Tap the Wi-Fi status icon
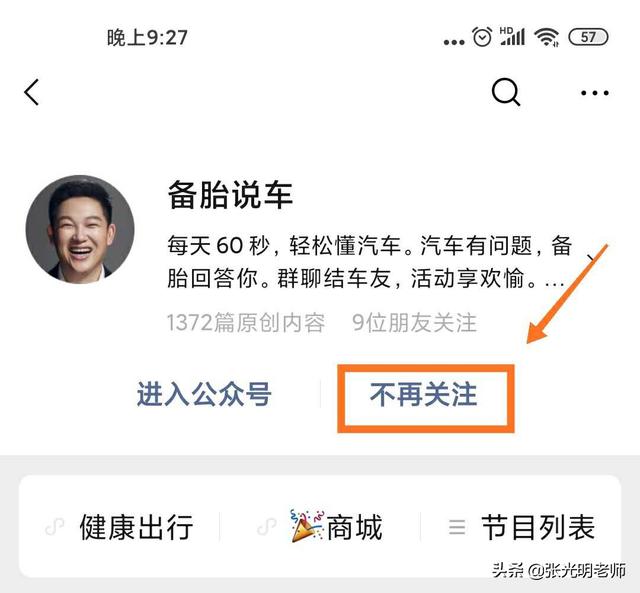 click(547, 38)
